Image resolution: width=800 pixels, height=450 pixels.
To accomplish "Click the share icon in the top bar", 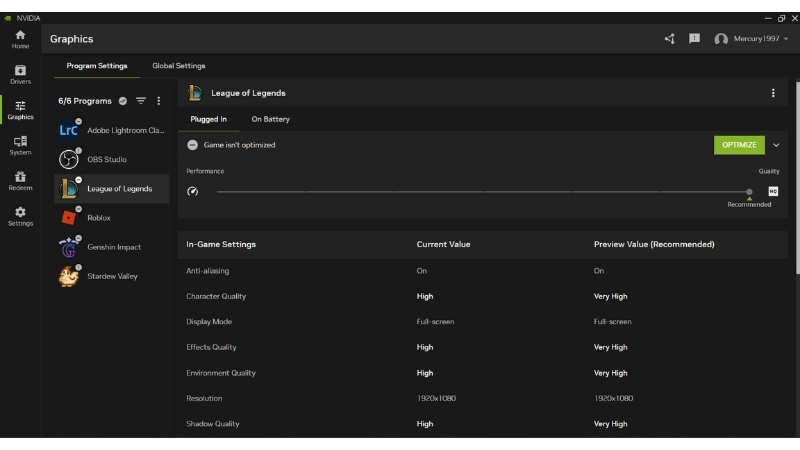I will click(670, 39).
